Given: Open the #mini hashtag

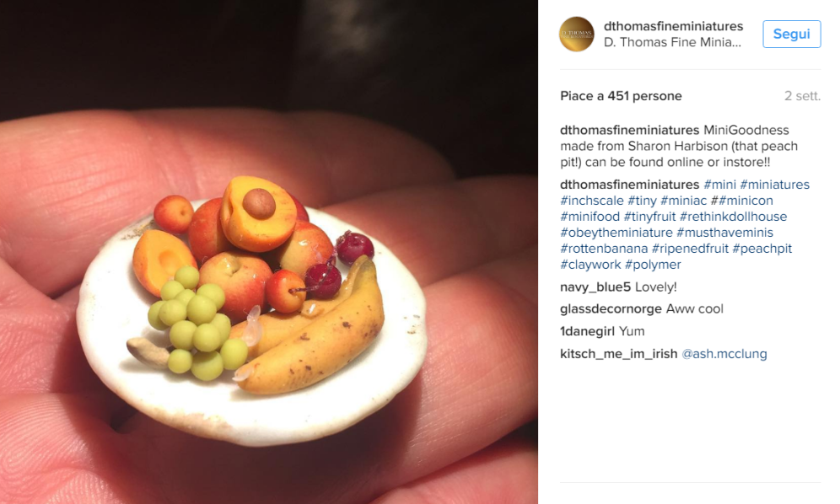Looking at the screenshot, I should point(719,185).
